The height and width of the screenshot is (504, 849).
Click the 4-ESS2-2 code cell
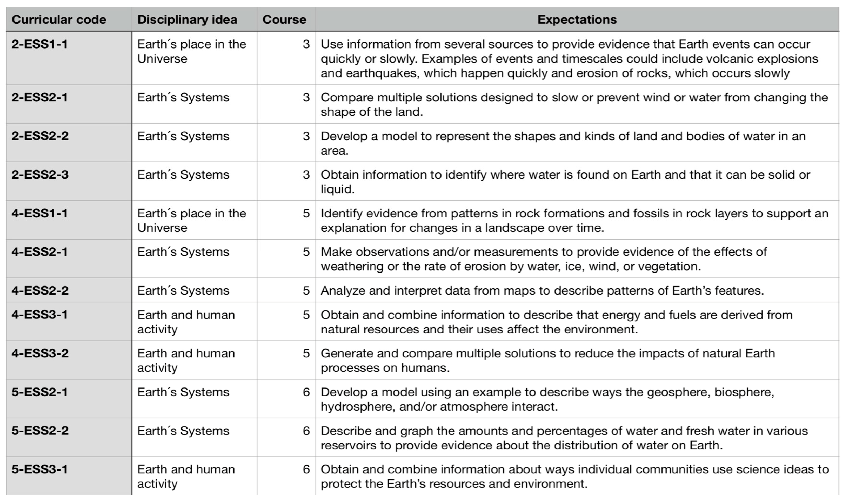tap(40, 290)
